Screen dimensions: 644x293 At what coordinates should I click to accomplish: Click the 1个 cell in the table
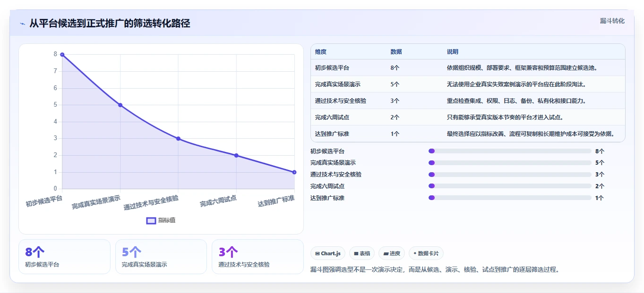pos(395,134)
